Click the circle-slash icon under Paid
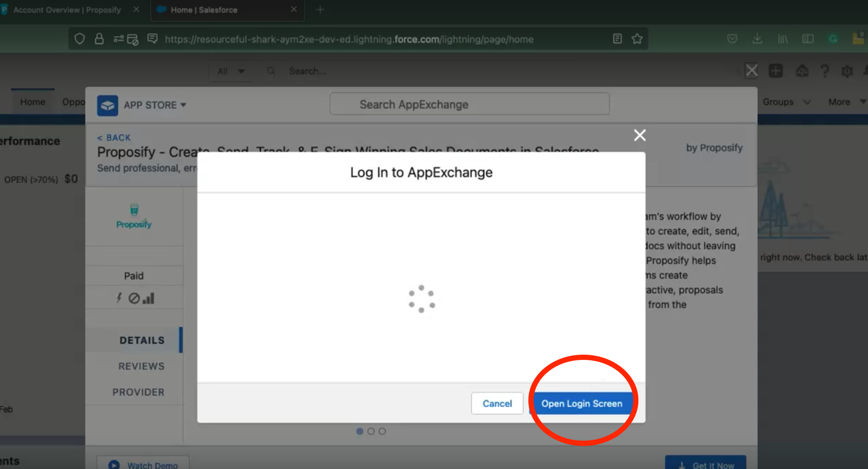The width and height of the screenshot is (868, 469). pos(134,298)
